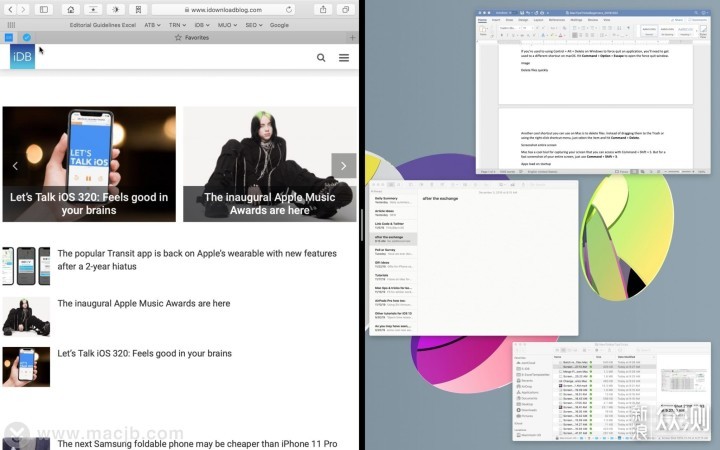Expand the ATB bookmarks folder
Viewport: 720px width, 450px height.
coord(152,25)
